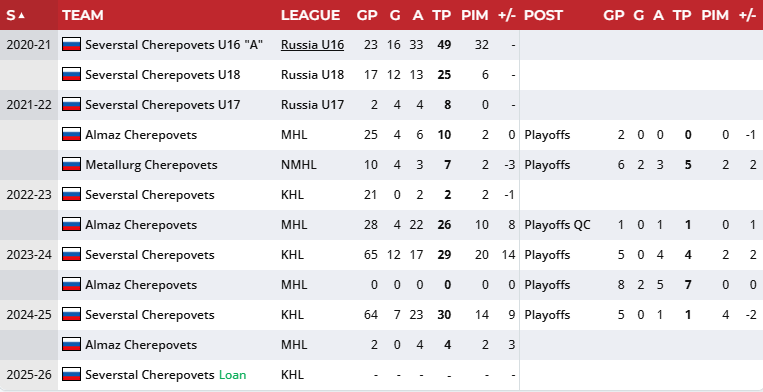763x392 pixels.
Task: Click the season sort arrow in S column header
Action: (21, 15)
